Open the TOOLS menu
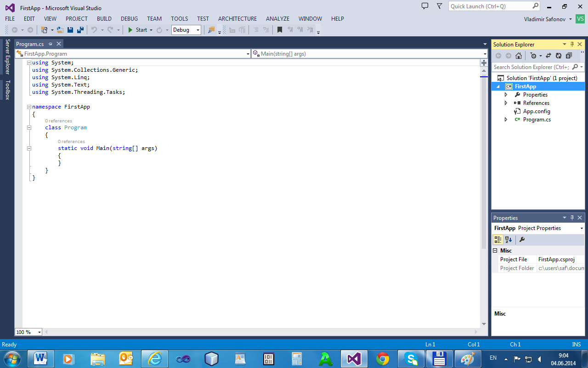Viewport: 588px width, 368px height. click(180, 19)
